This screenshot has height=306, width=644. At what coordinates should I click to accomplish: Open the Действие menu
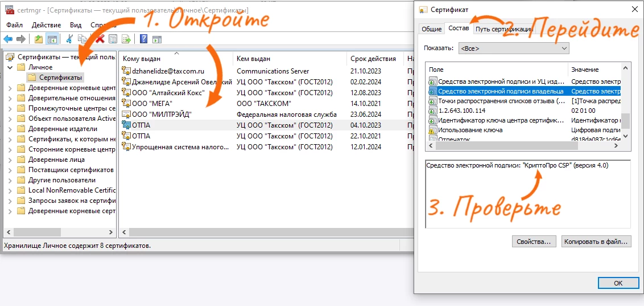click(x=46, y=25)
